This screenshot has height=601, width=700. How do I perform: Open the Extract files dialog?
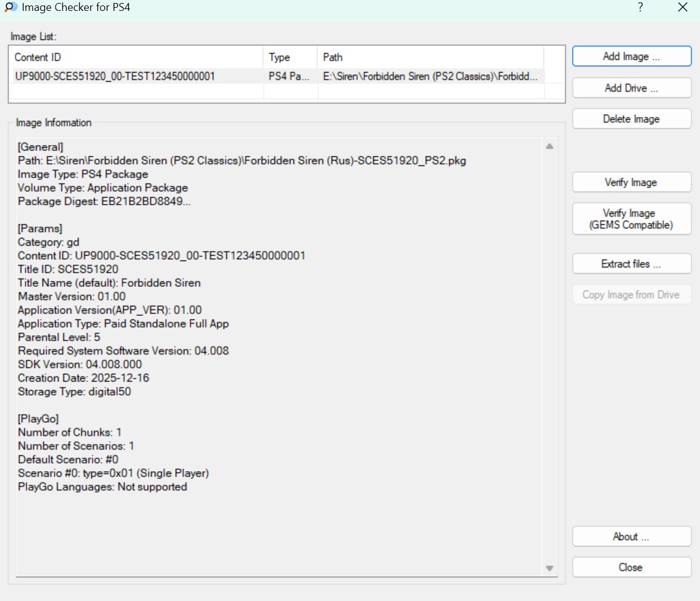631,264
